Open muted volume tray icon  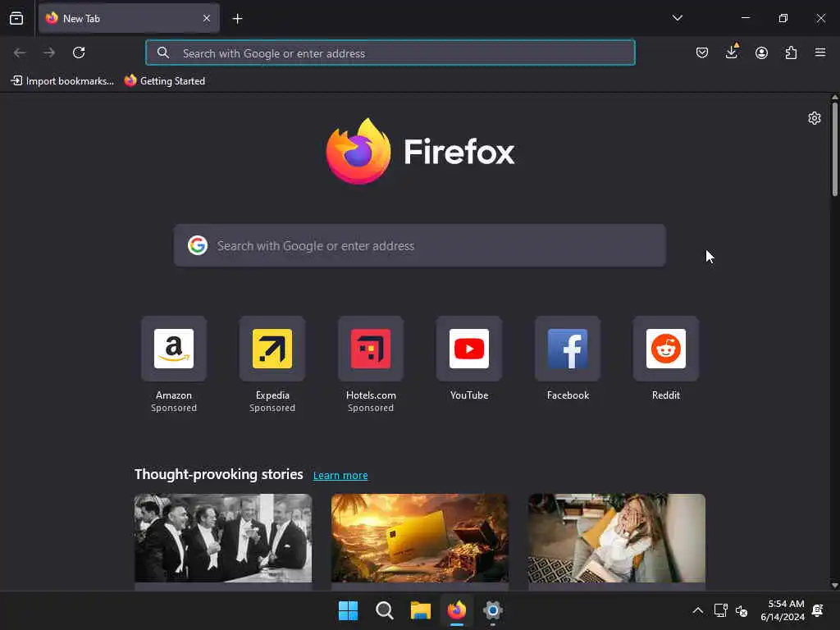coord(742,610)
